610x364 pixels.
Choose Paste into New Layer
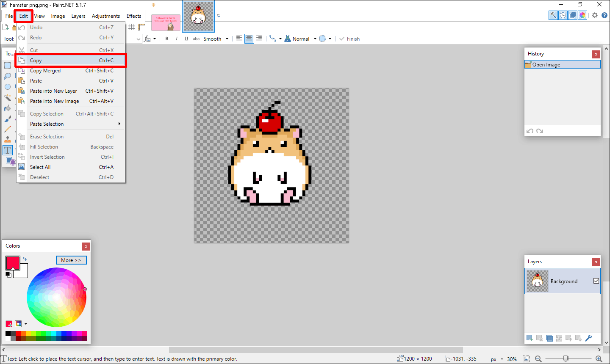click(x=71, y=91)
